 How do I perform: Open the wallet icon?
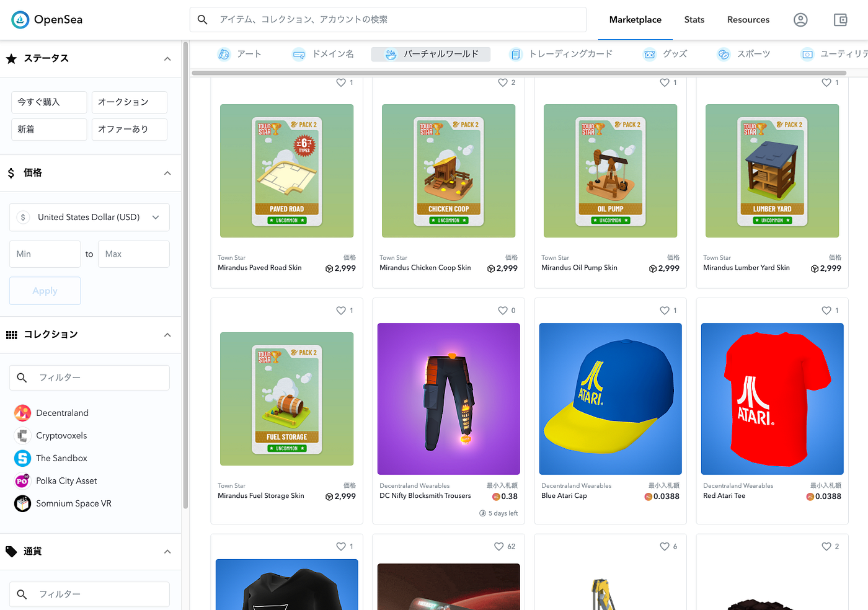click(840, 20)
